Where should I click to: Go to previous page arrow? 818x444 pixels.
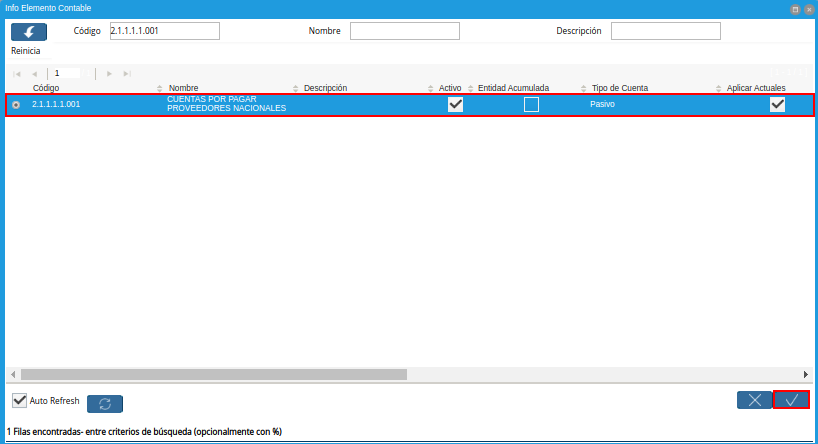pos(34,74)
